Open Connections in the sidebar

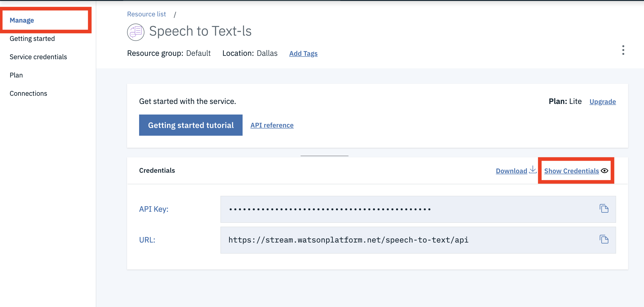pos(28,93)
